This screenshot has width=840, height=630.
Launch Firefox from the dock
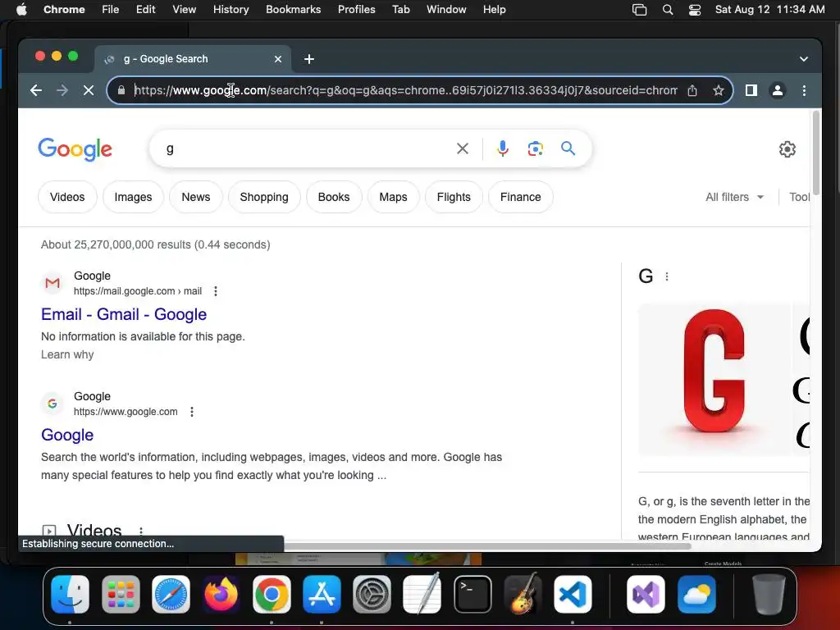pos(221,594)
